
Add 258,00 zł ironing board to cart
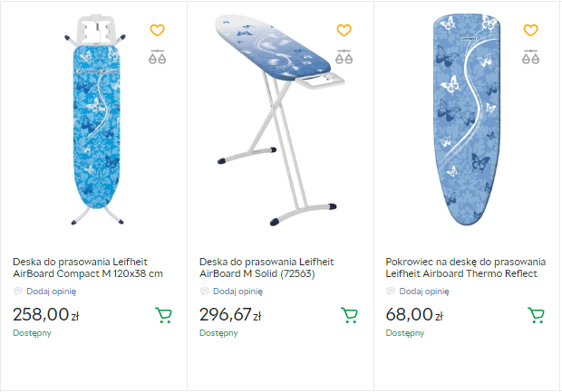163,315
